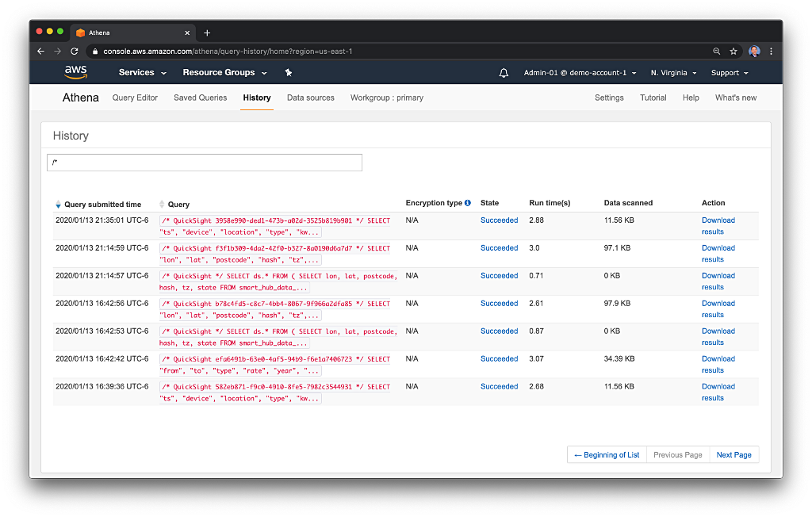Focus the History search field
The width and height of the screenshot is (812, 517).
click(x=205, y=163)
